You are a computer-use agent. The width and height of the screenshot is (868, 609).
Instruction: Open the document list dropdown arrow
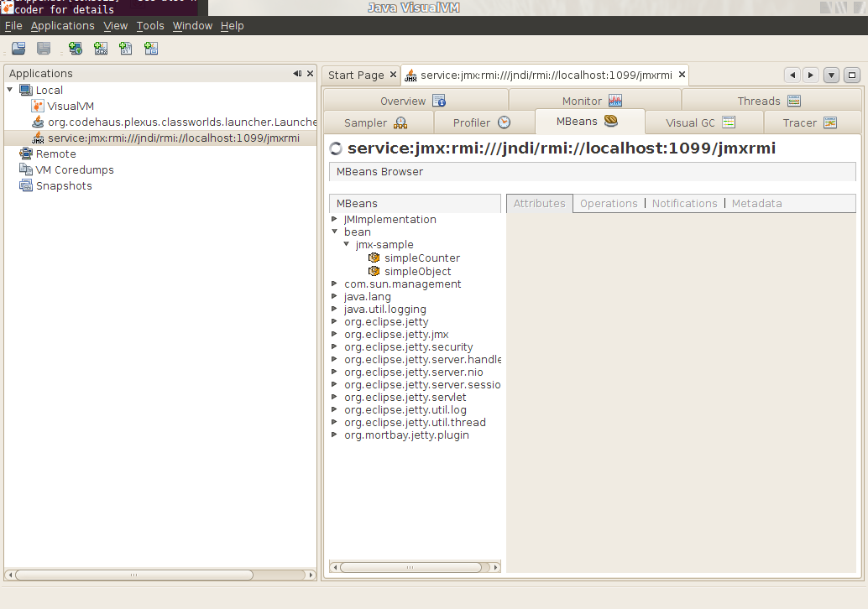pos(831,75)
